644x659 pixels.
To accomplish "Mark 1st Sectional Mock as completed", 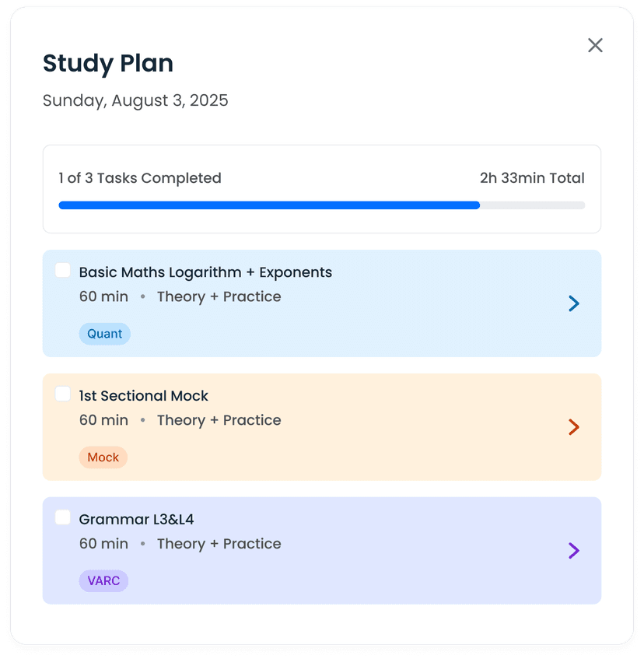I will pyautogui.click(x=63, y=394).
